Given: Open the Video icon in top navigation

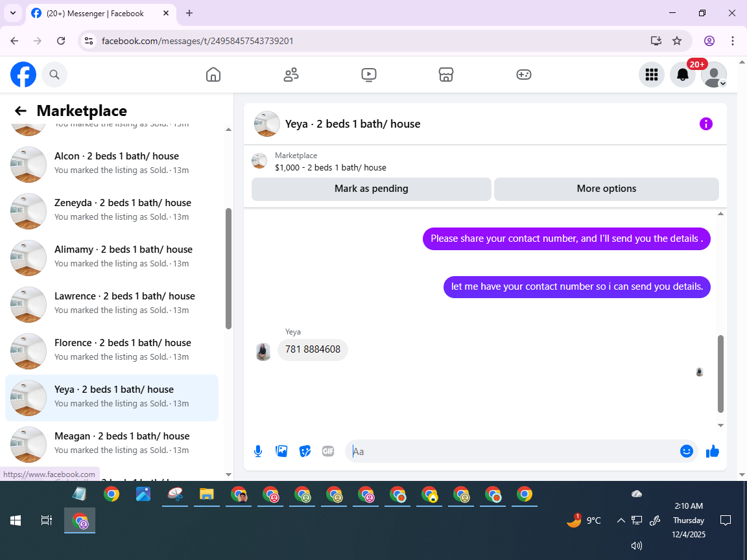Looking at the screenshot, I should pyautogui.click(x=369, y=75).
